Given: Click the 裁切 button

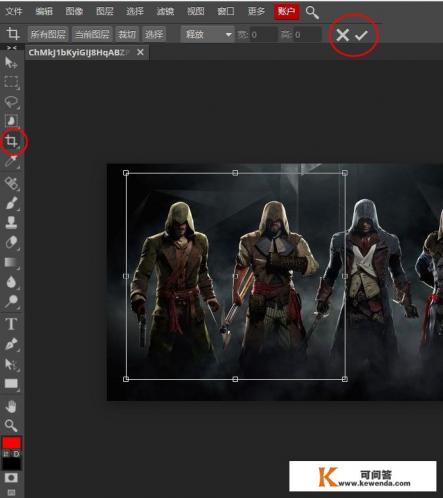Looking at the screenshot, I should tap(127, 34).
